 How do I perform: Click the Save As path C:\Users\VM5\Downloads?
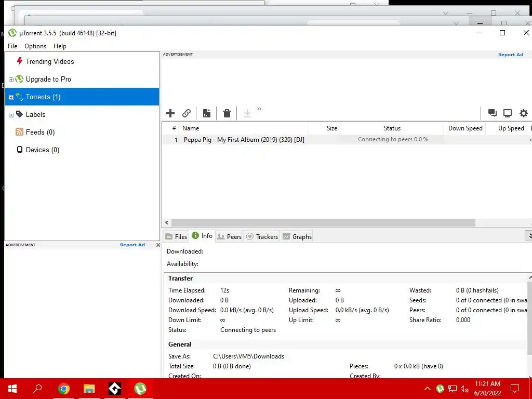coord(248,356)
